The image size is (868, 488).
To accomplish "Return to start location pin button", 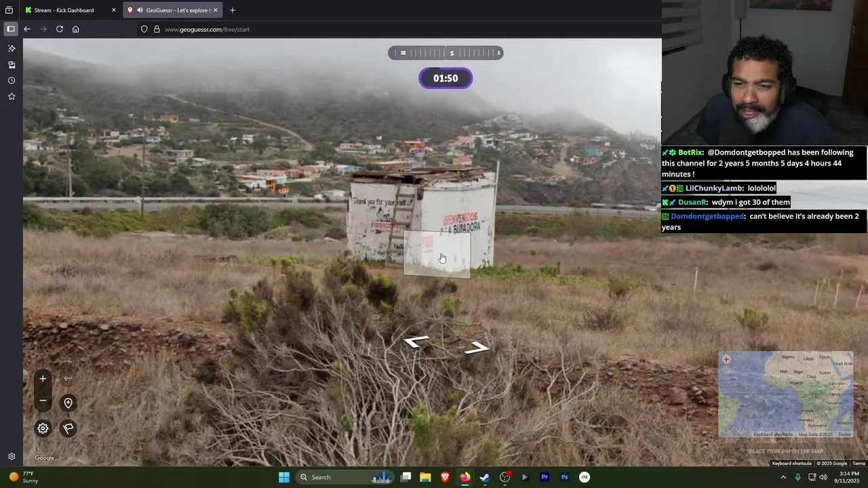I will tap(68, 403).
